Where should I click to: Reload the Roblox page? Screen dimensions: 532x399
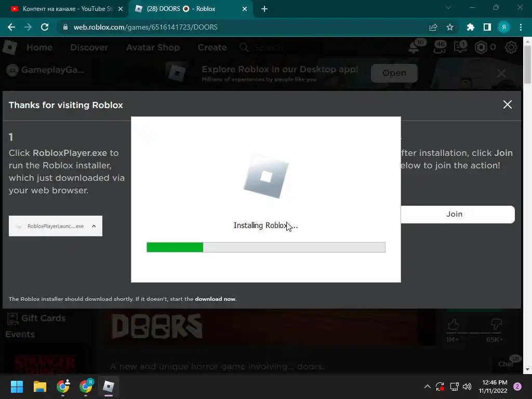45,27
